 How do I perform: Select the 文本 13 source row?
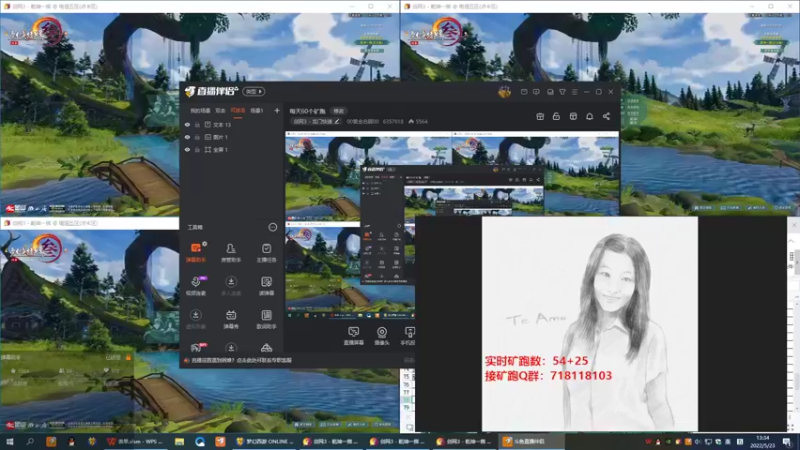tap(232, 124)
